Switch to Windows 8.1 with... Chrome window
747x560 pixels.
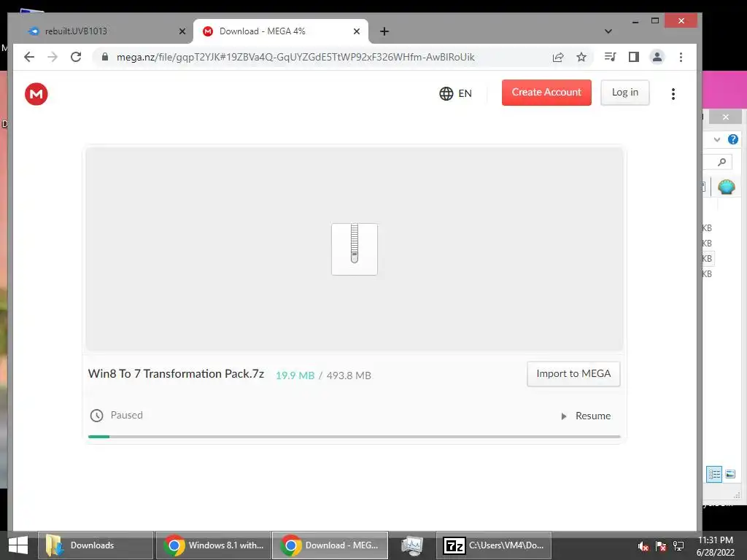click(x=214, y=545)
